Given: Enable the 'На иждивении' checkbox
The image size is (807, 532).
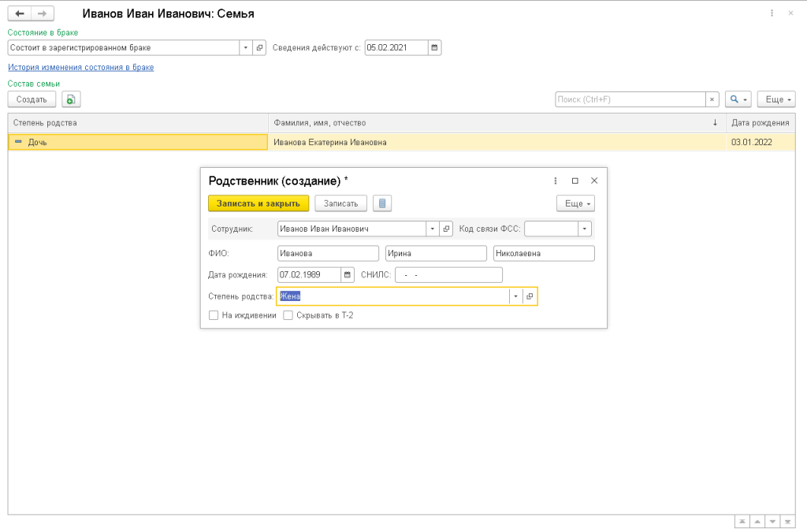Looking at the screenshot, I should tap(214, 315).
